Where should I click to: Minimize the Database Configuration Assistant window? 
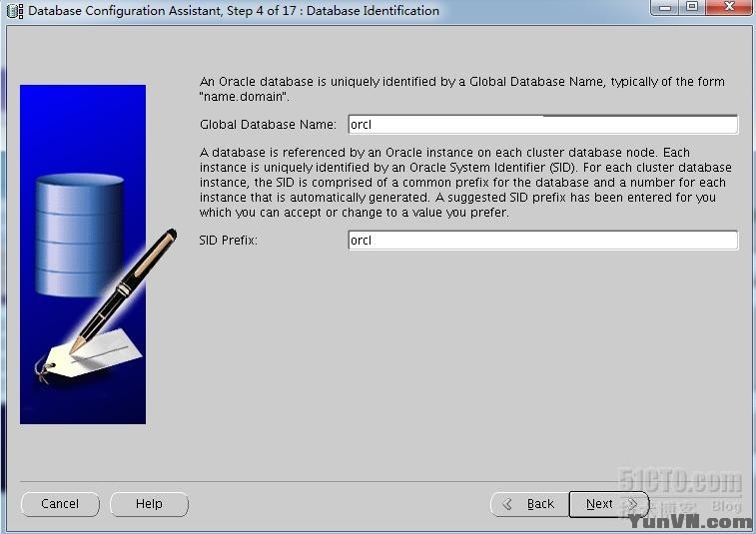click(666, 7)
